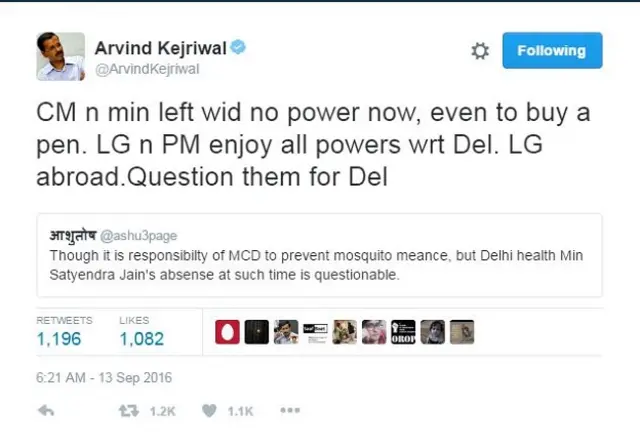View the 1,196 retweets list
The height and width of the screenshot is (448, 640).
tap(64, 332)
